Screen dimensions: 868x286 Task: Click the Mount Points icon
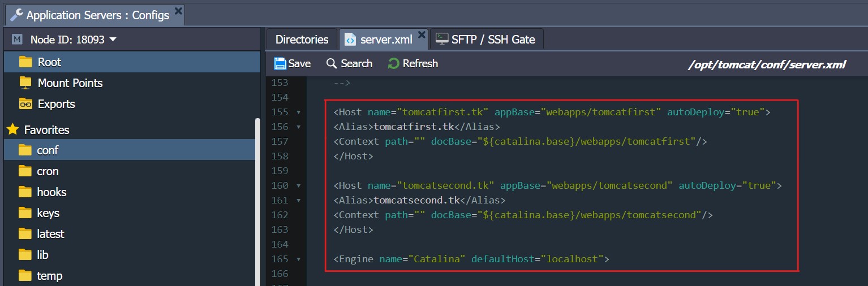pyautogui.click(x=25, y=83)
